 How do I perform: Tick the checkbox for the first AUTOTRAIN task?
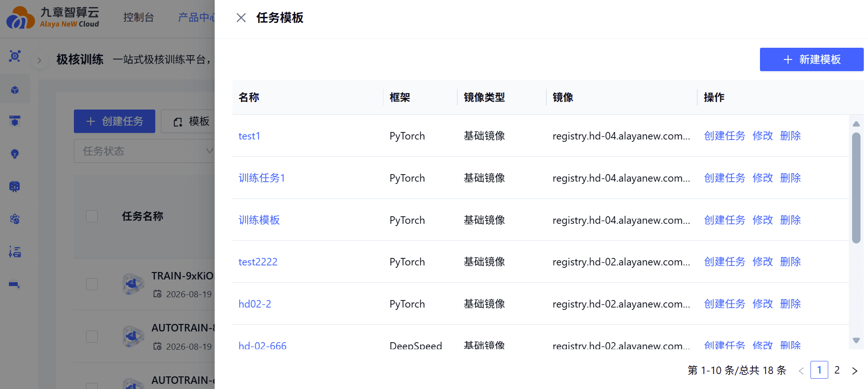pyautogui.click(x=92, y=337)
